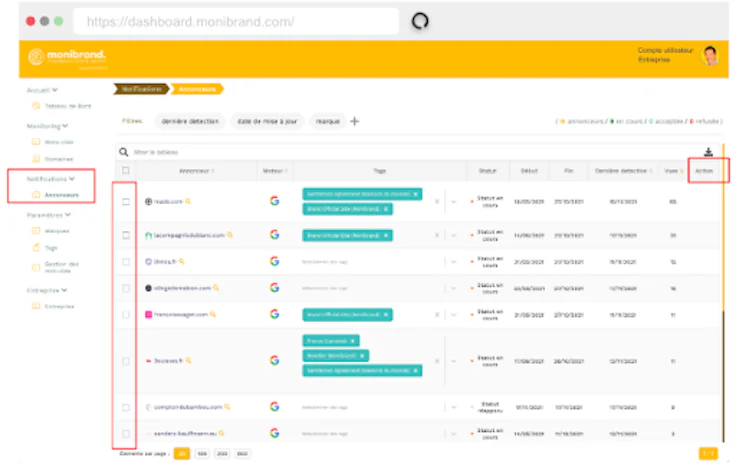Apply the 'marque' filter chip
The height and width of the screenshot is (467, 736).
click(x=328, y=121)
